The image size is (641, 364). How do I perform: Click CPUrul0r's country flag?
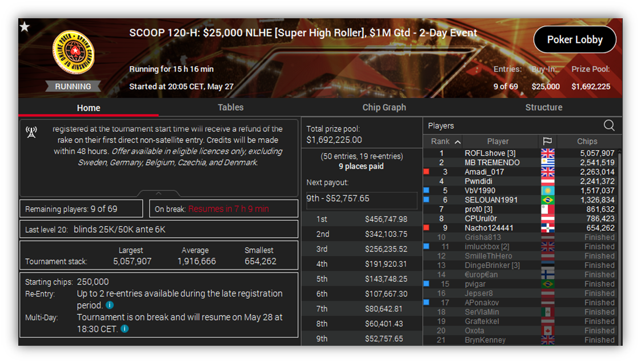click(547, 219)
